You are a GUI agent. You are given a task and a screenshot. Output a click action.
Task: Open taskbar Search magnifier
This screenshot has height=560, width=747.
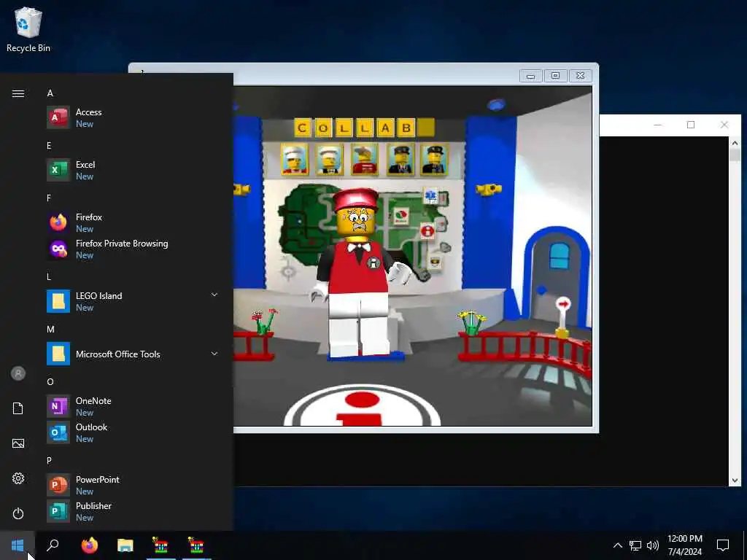(x=53, y=545)
